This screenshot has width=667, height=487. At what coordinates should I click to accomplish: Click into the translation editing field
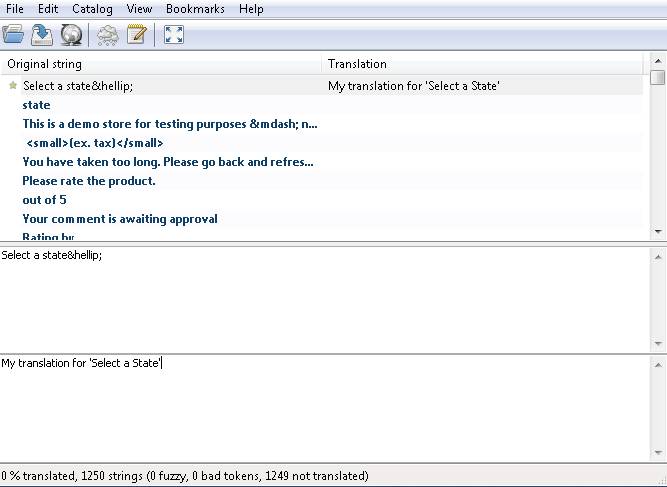[x=325, y=408]
